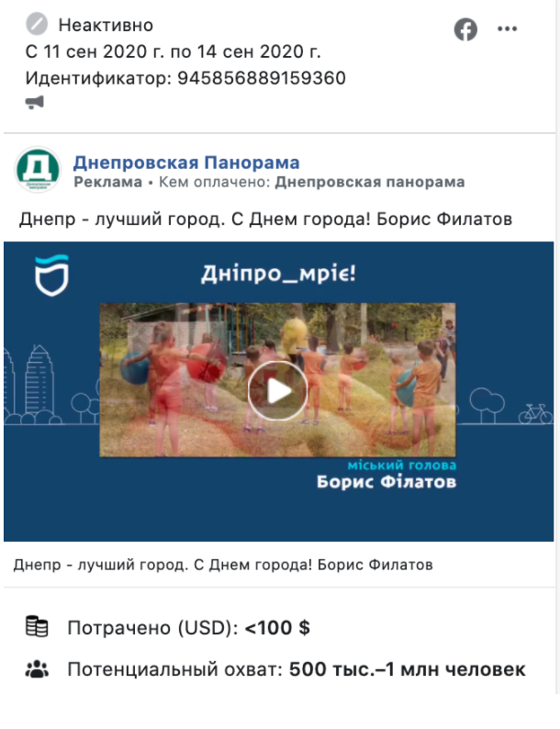Screen dimensions: 560x729
Task: Click the video thumbnail of children playing
Action: 277,380
